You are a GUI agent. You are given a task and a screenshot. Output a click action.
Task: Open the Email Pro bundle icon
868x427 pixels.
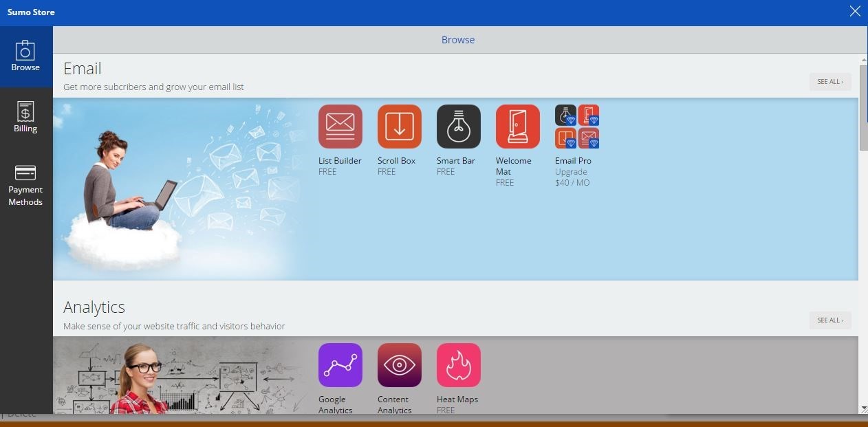(x=577, y=127)
